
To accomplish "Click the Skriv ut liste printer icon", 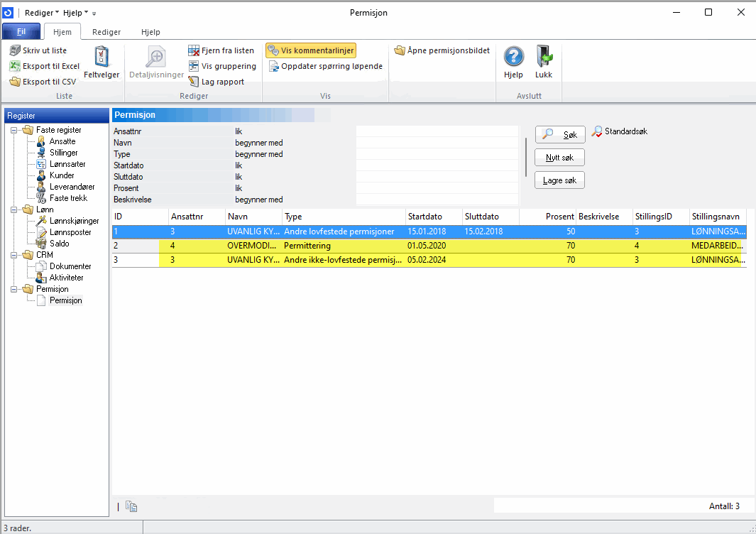I will [x=15, y=50].
